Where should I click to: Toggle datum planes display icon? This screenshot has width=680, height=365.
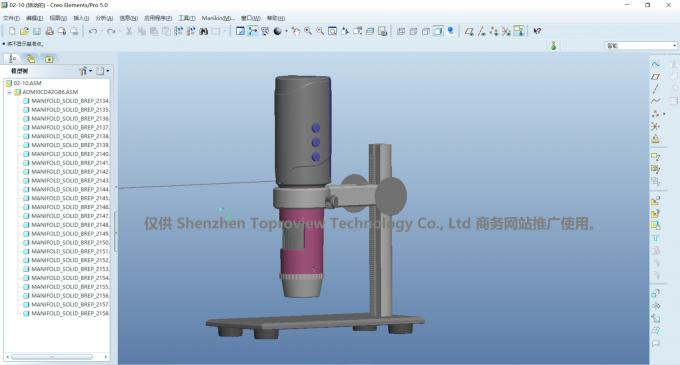coord(469,31)
